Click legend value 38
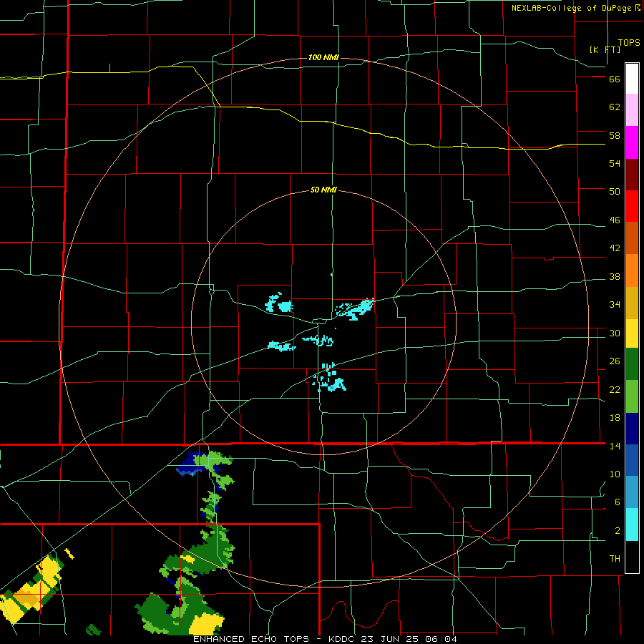Screen dimensions: 644x644 point(615,276)
